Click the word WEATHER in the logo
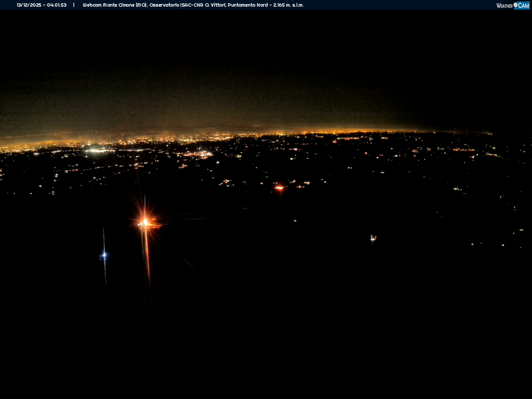 coord(504,6)
